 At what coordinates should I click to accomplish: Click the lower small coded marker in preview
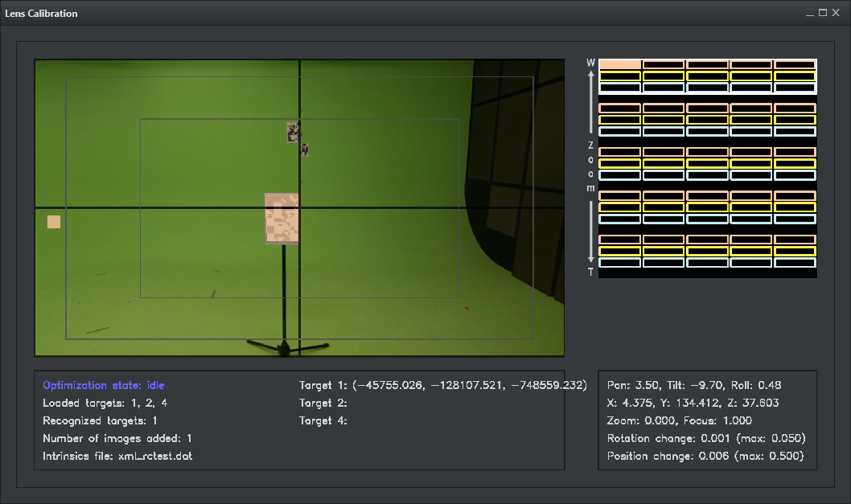pos(305,150)
